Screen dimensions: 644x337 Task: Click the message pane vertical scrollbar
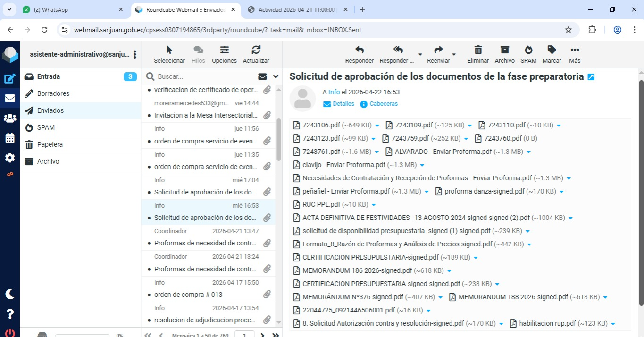click(x=641, y=189)
